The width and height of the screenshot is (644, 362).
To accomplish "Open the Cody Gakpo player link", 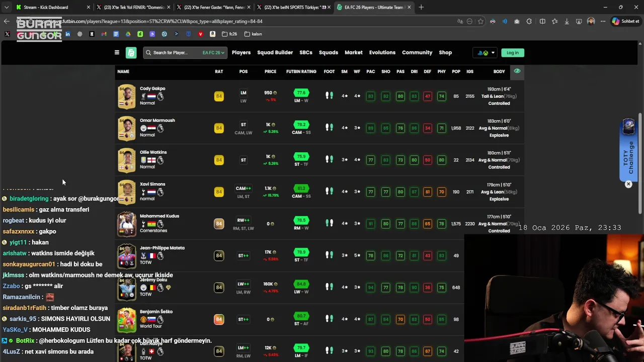I will tap(152, 88).
